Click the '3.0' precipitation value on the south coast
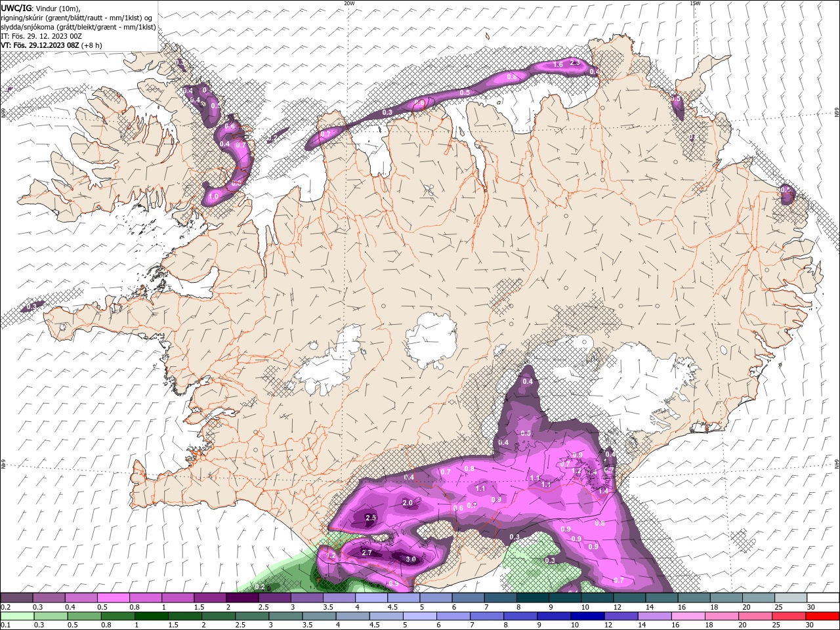 pos(411,559)
